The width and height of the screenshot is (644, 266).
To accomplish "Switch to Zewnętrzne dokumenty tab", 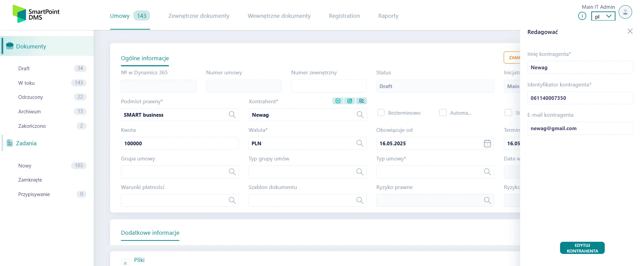I will pyautogui.click(x=199, y=16).
